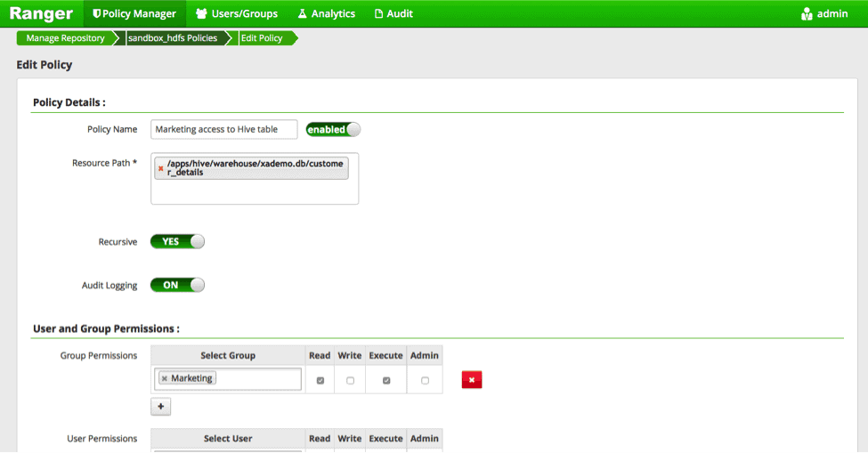
Task: Toggle the Recursive YES switch
Action: (x=177, y=242)
